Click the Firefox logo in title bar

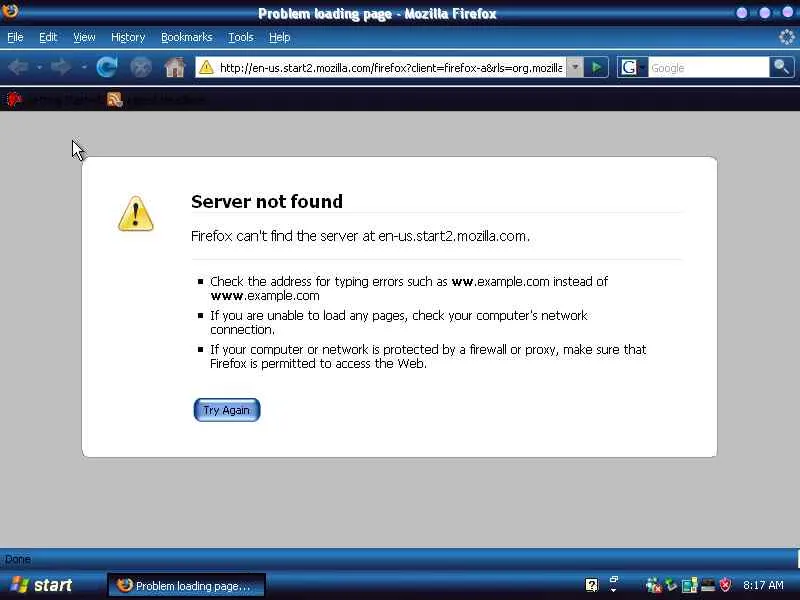pyautogui.click(x=10, y=10)
